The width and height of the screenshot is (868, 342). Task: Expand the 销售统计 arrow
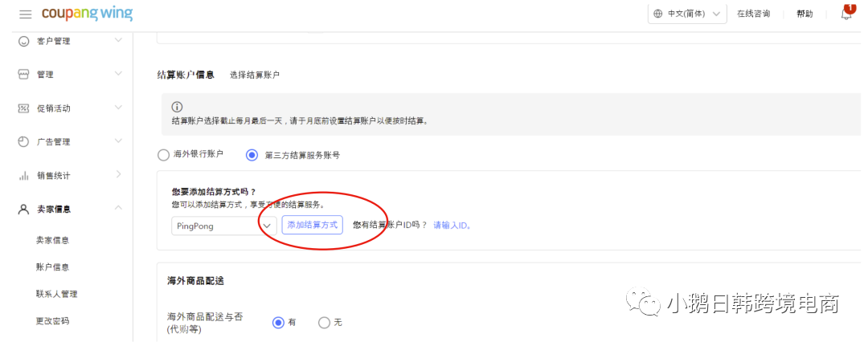118,174
